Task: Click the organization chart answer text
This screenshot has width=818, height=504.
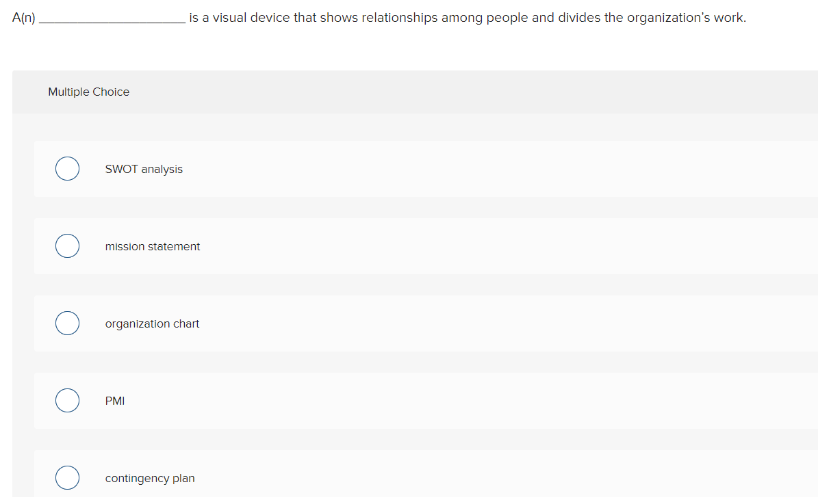Action: click(152, 323)
